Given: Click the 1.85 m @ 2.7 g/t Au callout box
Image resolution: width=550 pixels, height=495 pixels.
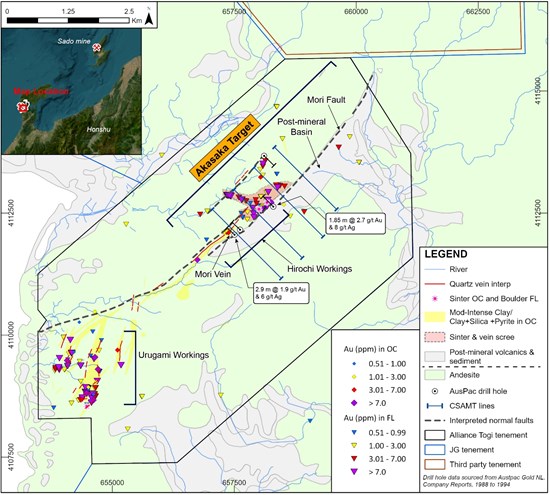Looking at the screenshot, I should click(355, 224).
